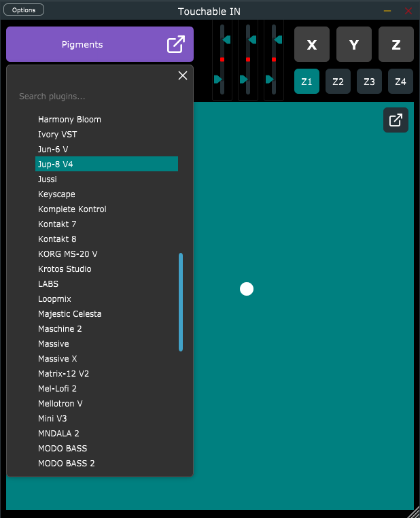The image size is (420, 518).
Task: Click the resize grip in the bottom-right corner
Action: pos(414,512)
